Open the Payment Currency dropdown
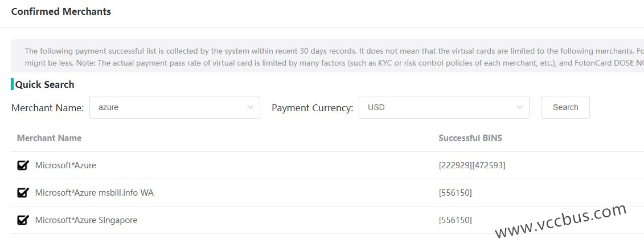Screen dimensions: 644x251 [x=438, y=107]
